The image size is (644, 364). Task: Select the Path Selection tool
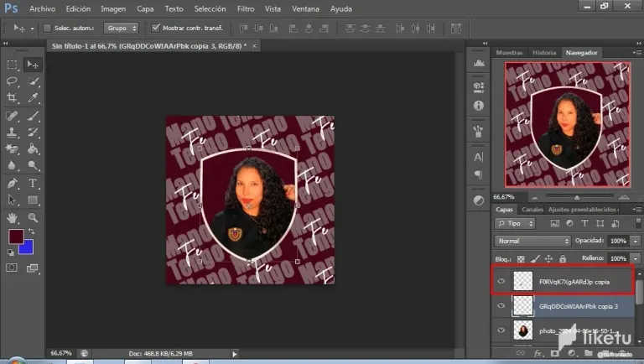12,200
